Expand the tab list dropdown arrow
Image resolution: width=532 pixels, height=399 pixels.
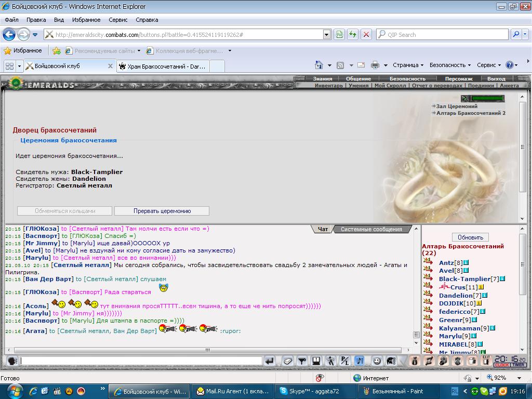point(19,66)
